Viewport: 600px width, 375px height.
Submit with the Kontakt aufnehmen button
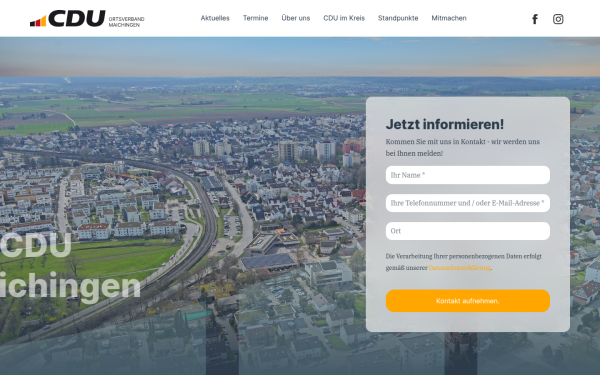point(468,301)
